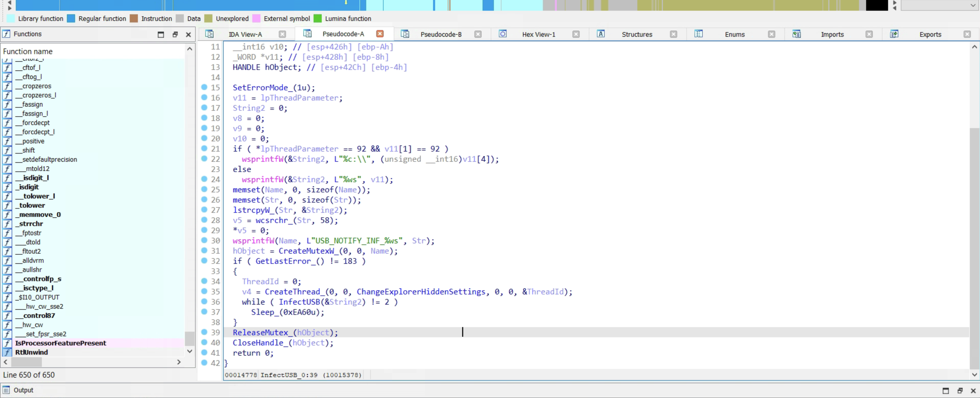The width and height of the screenshot is (980, 398).
Task: Select IsProcessorFeaturePresent in the function list
Action: tap(61, 343)
